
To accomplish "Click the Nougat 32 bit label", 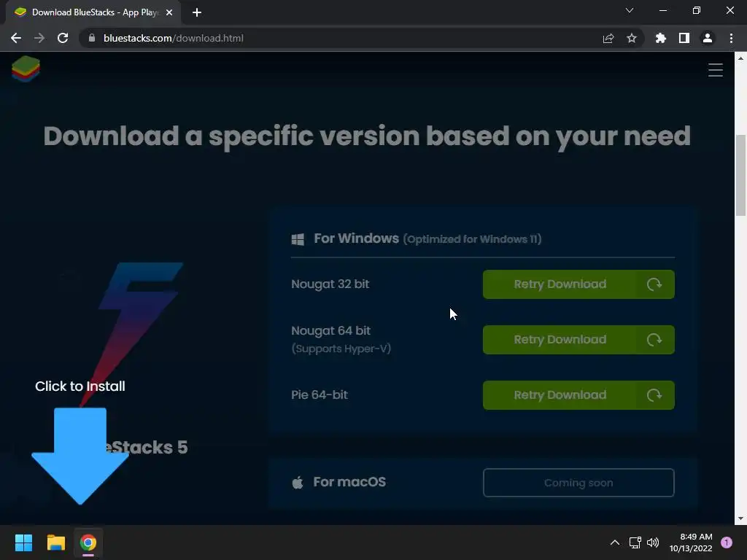I will click(330, 284).
